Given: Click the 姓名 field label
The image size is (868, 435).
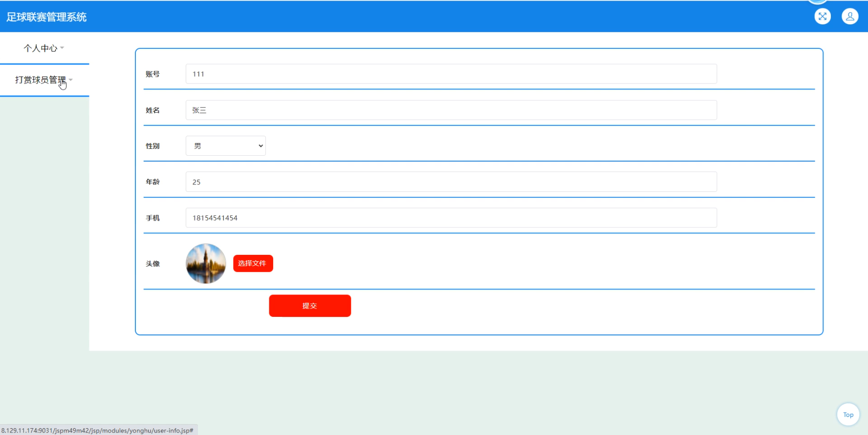Looking at the screenshot, I should (152, 110).
